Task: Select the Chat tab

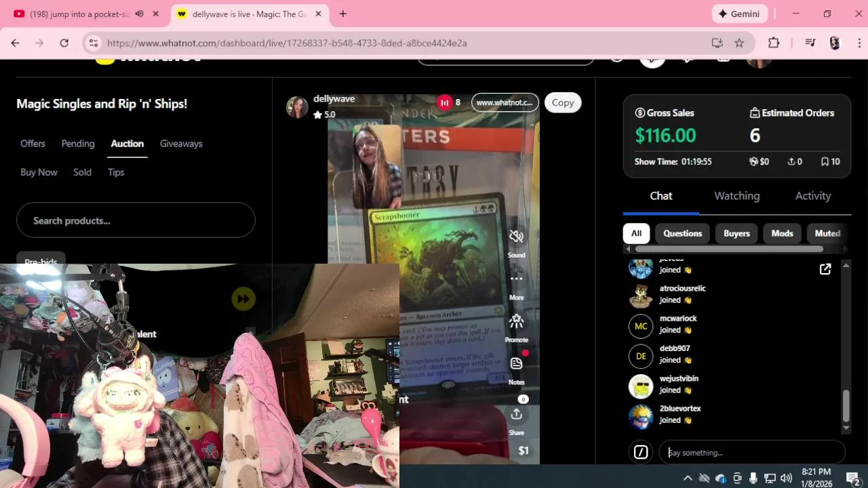Action: click(x=660, y=196)
